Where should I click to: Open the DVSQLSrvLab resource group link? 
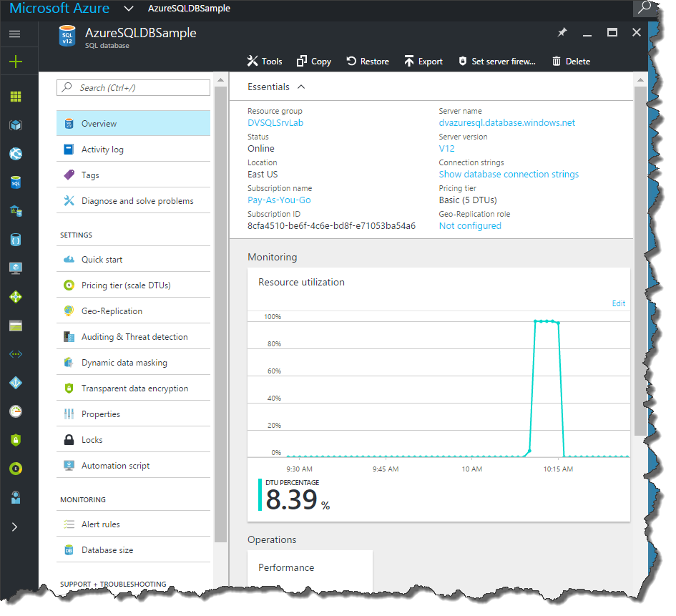(275, 123)
